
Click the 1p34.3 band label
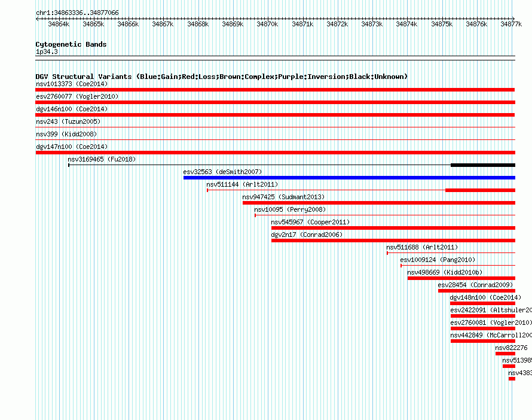47,51
